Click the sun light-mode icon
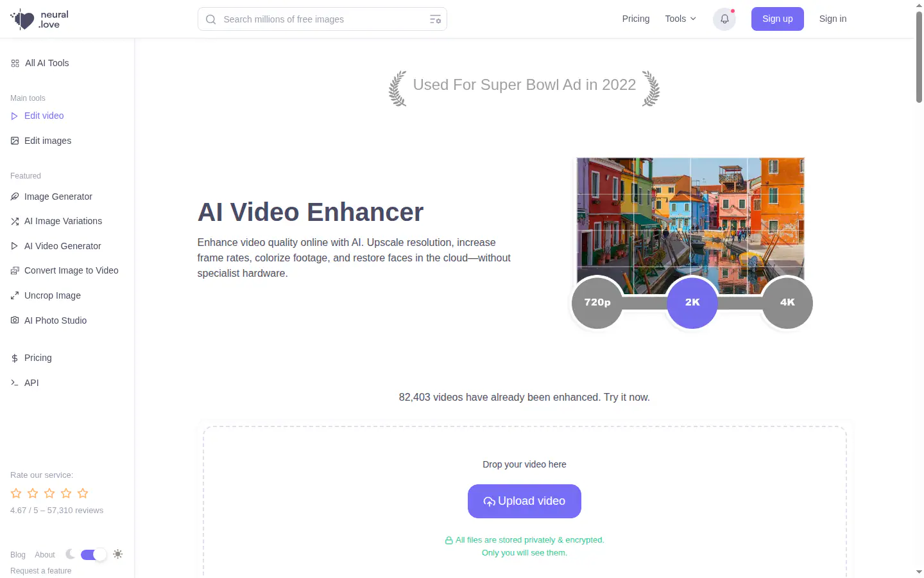This screenshot has width=924, height=578. click(117, 554)
